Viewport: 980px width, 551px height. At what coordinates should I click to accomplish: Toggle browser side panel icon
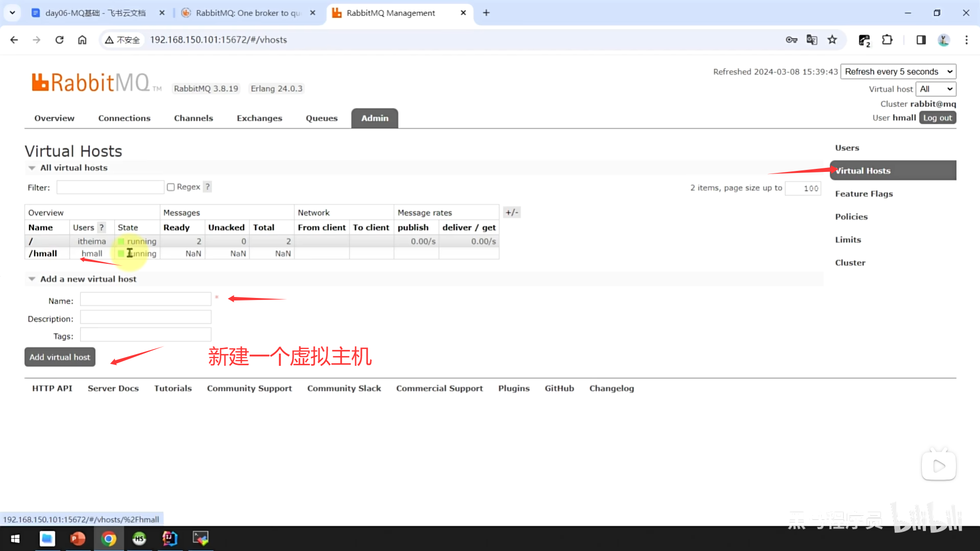(x=921, y=40)
